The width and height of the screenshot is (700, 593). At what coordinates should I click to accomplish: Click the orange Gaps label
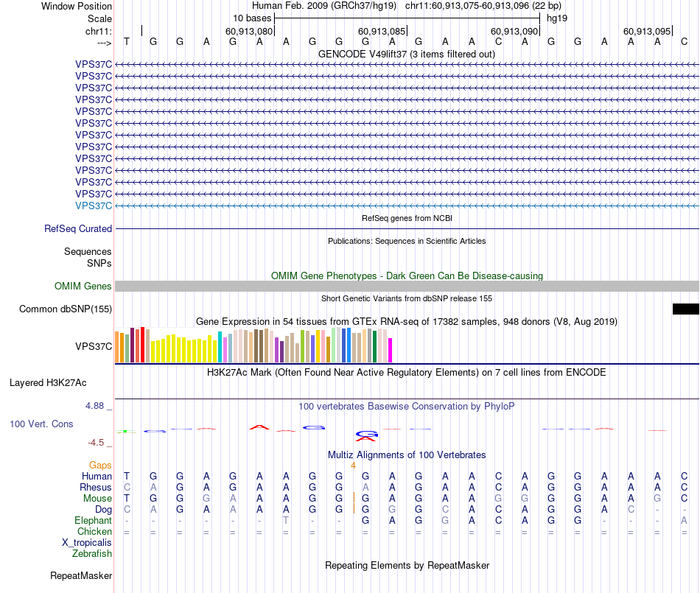click(100, 465)
